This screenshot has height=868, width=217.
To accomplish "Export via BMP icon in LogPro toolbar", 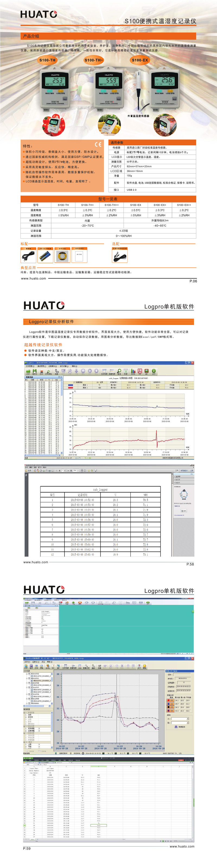I will coord(146,372).
